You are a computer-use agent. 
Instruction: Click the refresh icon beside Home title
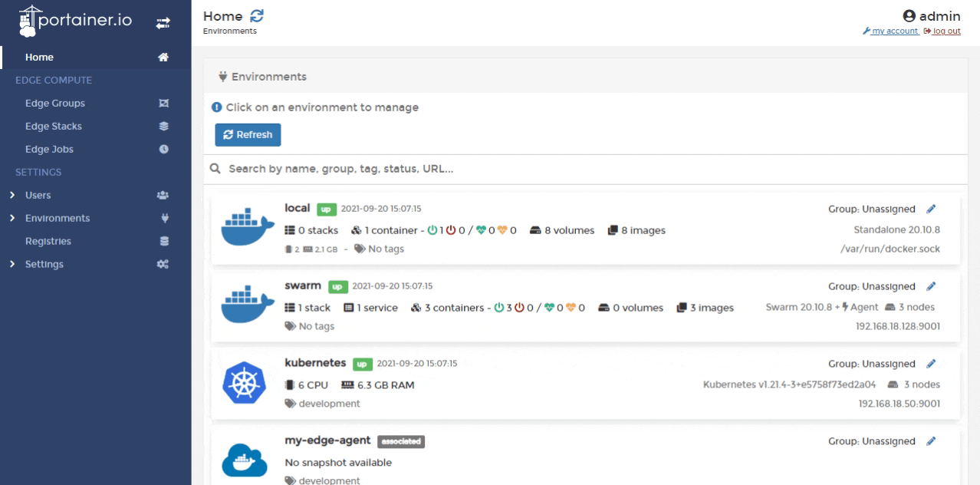point(257,16)
